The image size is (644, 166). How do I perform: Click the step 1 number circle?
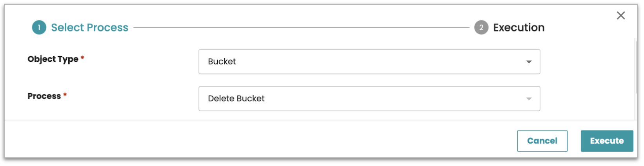(39, 28)
